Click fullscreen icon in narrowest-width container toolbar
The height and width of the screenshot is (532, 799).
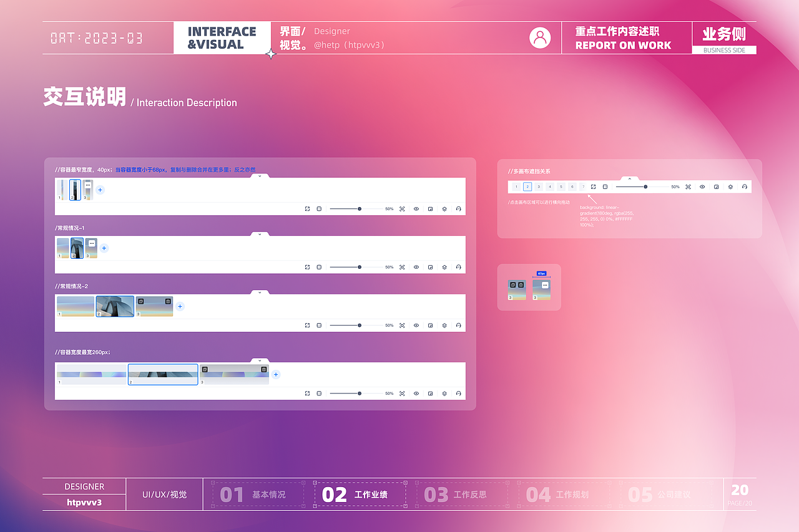(x=307, y=209)
